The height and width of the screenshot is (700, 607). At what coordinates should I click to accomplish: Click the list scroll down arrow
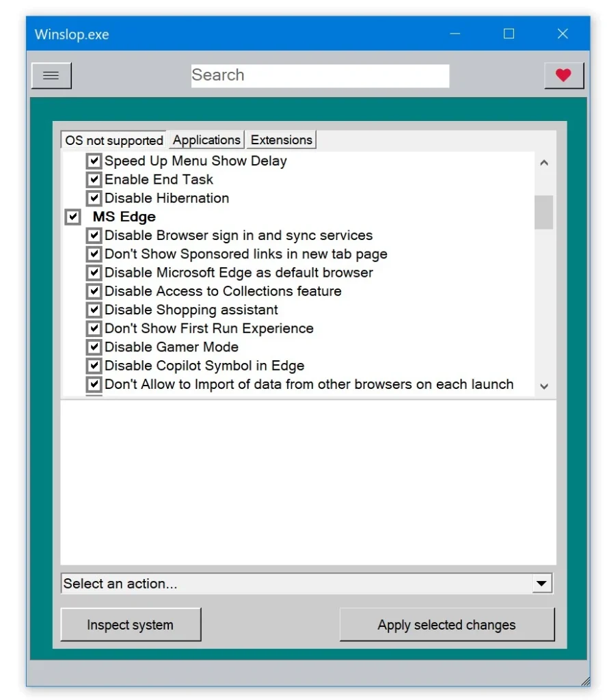(544, 386)
